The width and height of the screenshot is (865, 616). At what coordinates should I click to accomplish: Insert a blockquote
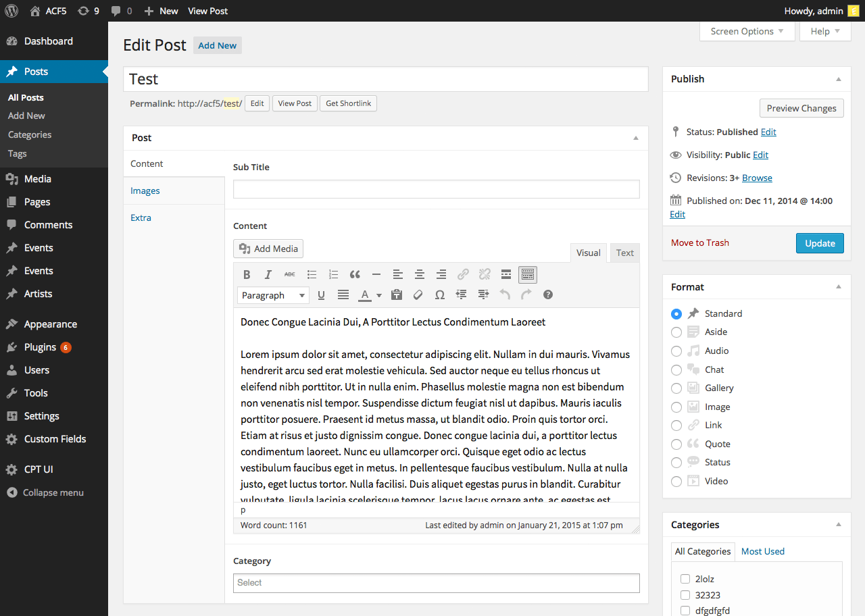point(355,274)
